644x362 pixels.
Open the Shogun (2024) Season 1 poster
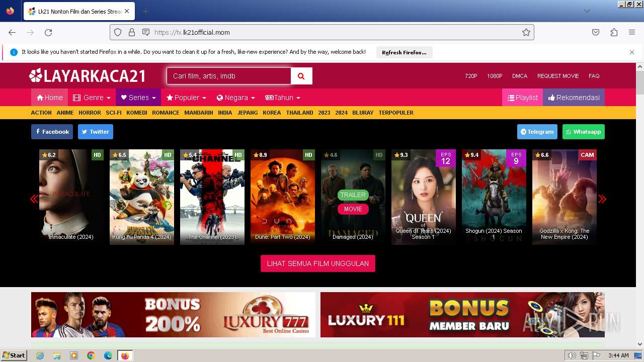[x=494, y=197]
